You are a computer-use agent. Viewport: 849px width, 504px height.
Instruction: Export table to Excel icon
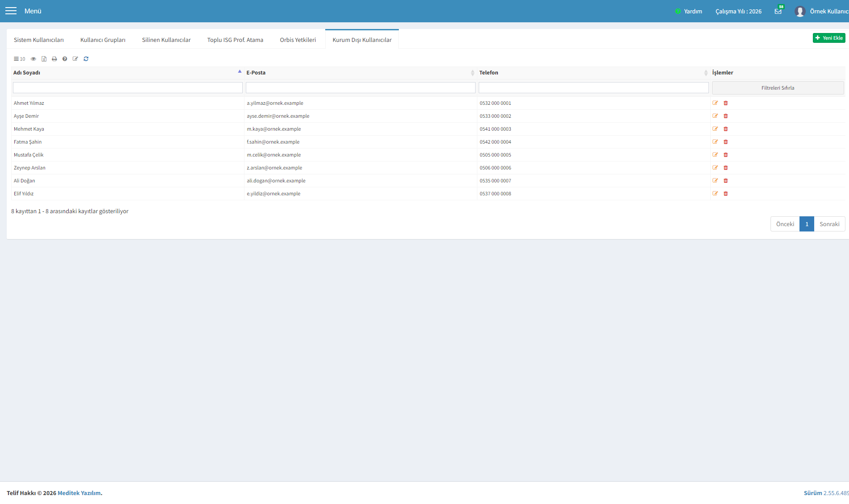pos(44,59)
